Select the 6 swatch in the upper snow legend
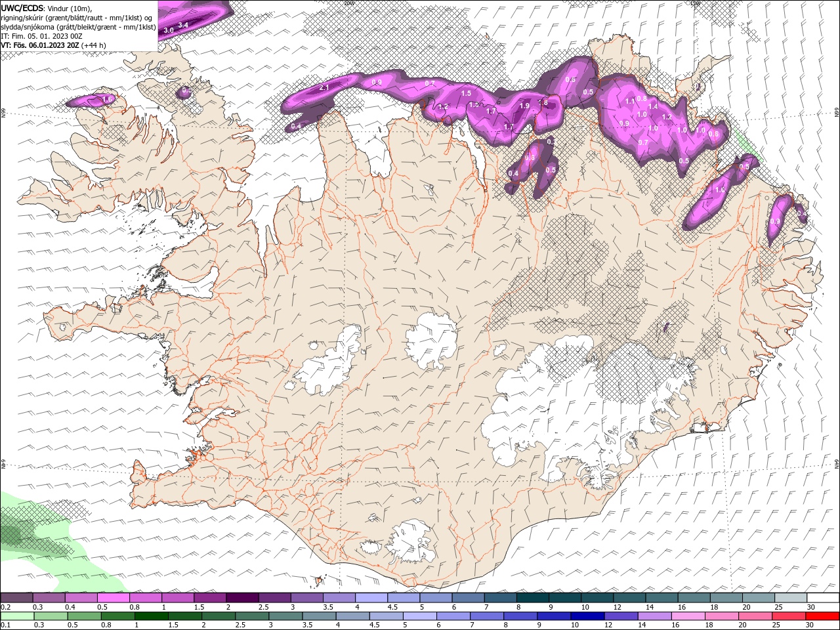Image resolution: width=840 pixels, height=630 pixels. click(468, 598)
